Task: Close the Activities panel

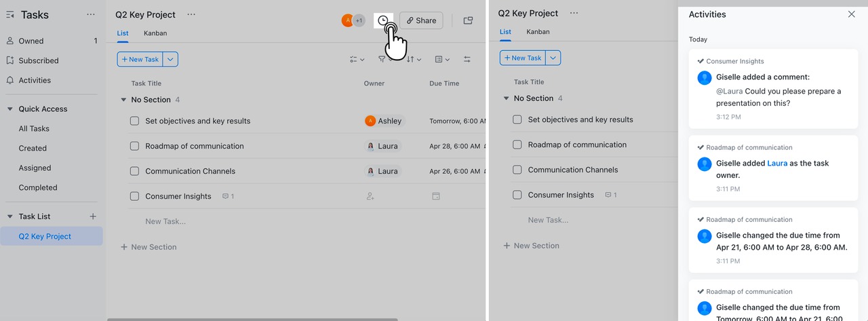Action: [852, 14]
